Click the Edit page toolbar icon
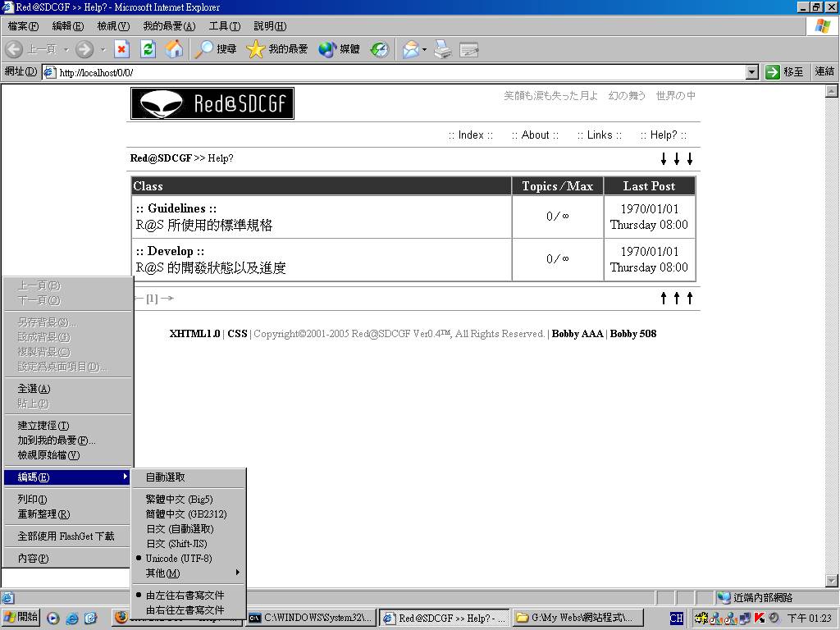 468,49
